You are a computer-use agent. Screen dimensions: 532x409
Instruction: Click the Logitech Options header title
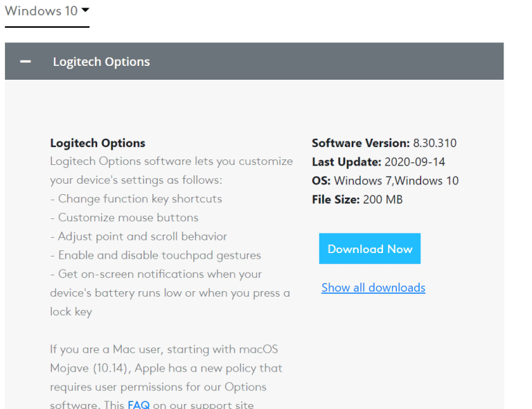(x=101, y=62)
